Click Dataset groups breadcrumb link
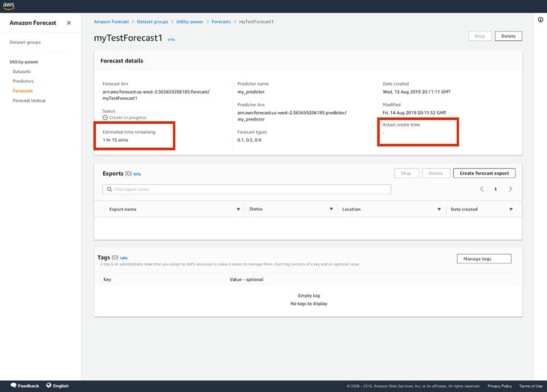Viewport: 547px width, 392px height. [x=152, y=22]
